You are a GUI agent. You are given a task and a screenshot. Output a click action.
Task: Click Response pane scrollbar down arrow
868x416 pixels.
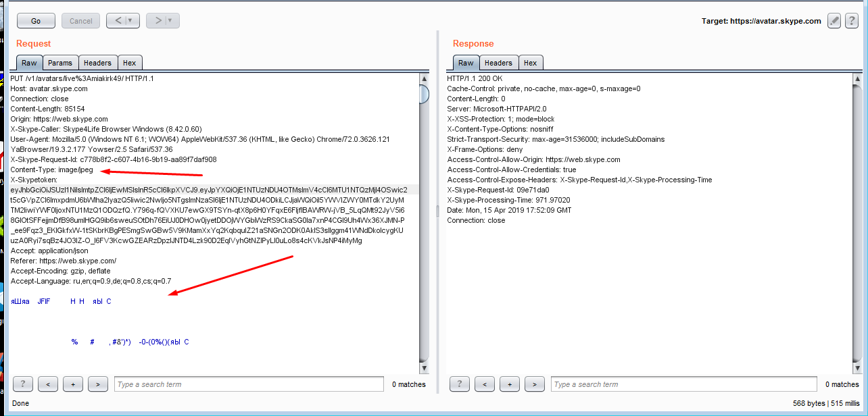coord(857,368)
